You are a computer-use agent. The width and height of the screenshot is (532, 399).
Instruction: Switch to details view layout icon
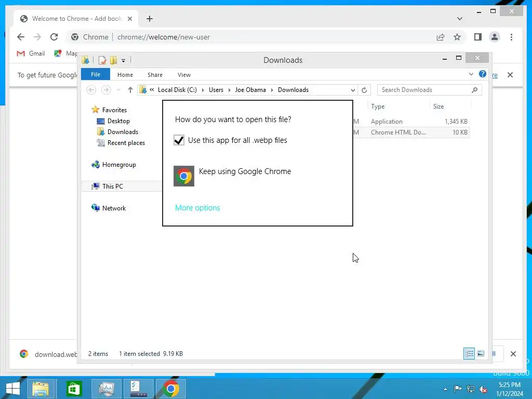pyautogui.click(x=469, y=353)
